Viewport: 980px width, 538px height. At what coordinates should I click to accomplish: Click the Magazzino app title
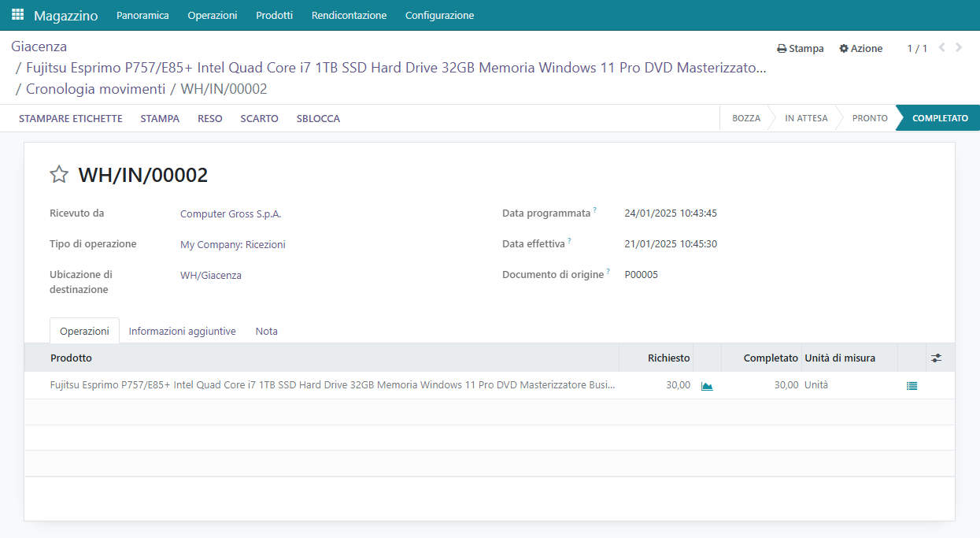point(66,15)
